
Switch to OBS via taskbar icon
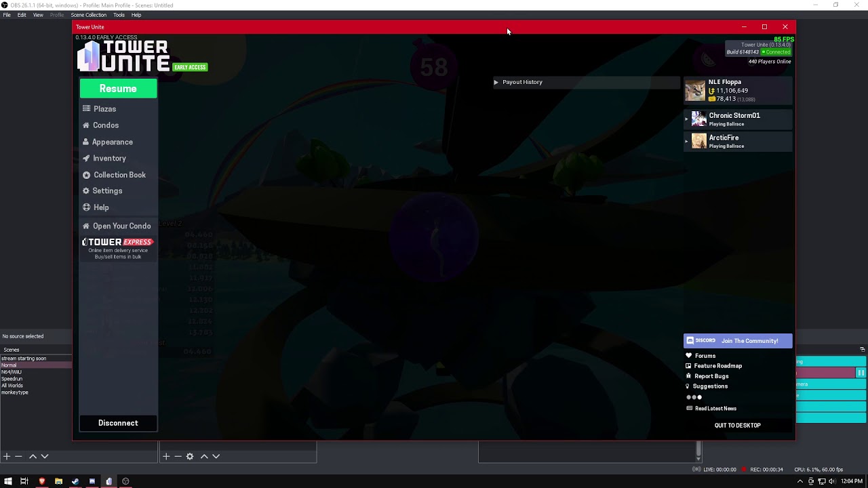pos(125,481)
